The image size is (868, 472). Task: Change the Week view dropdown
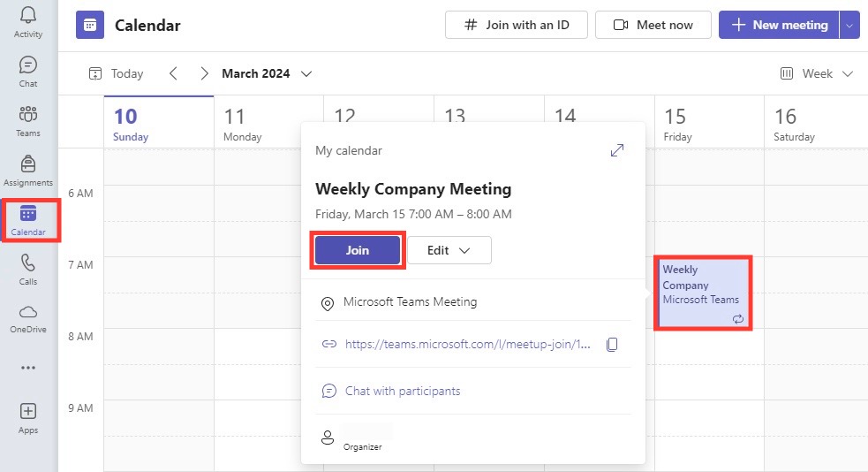(x=817, y=73)
